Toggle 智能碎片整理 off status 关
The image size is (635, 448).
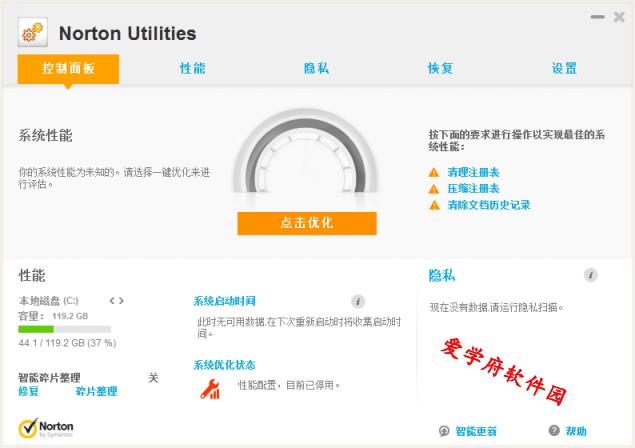tap(153, 378)
